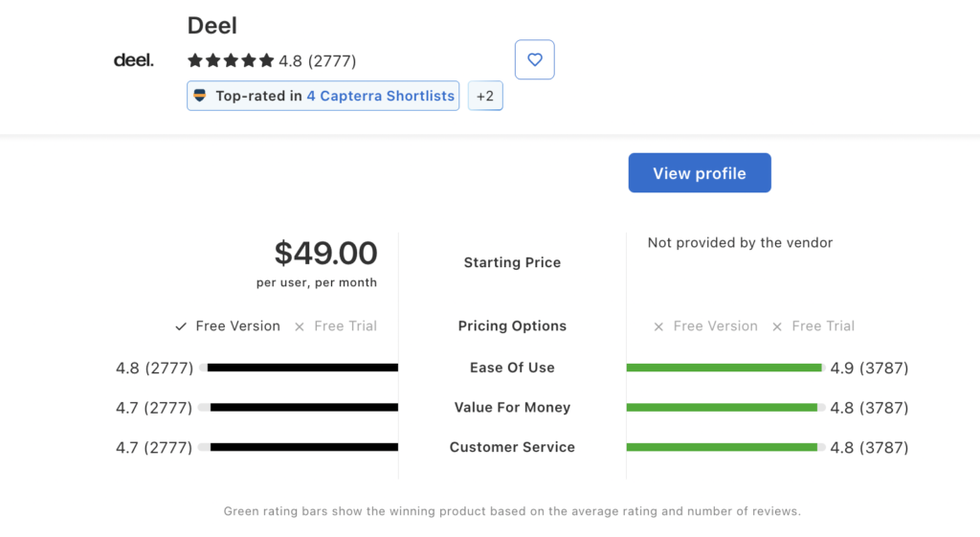The height and width of the screenshot is (537, 980).
Task: Expand the +2 badges chip
Action: [x=485, y=96]
